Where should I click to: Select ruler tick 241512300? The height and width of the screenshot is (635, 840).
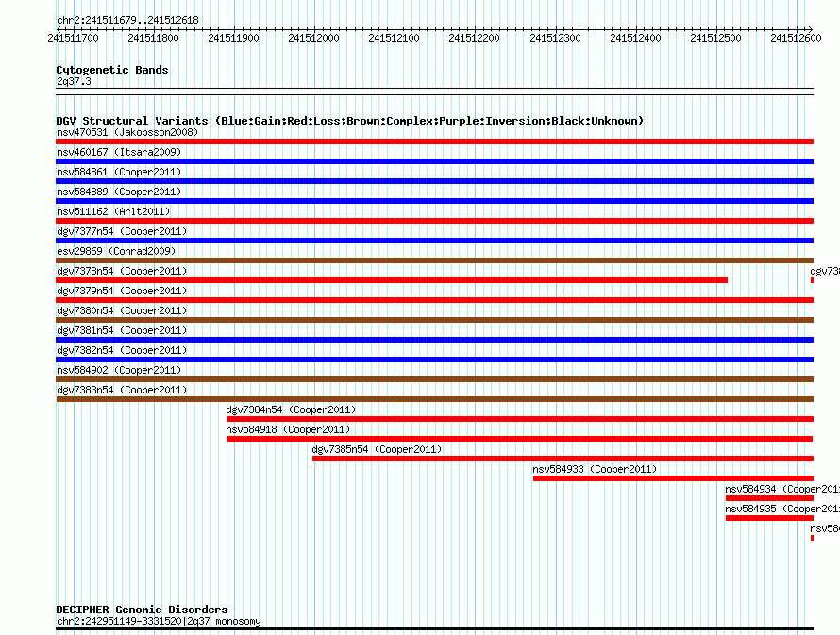point(555,38)
